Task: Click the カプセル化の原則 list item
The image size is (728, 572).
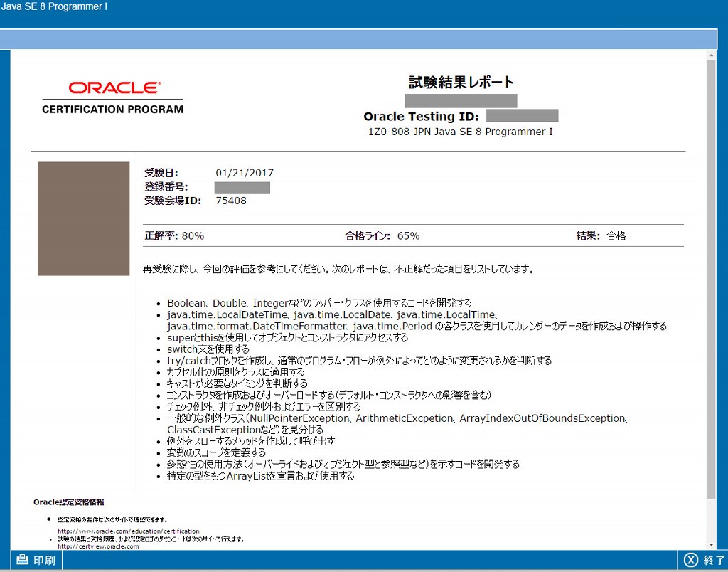Action: [x=236, y=372]
